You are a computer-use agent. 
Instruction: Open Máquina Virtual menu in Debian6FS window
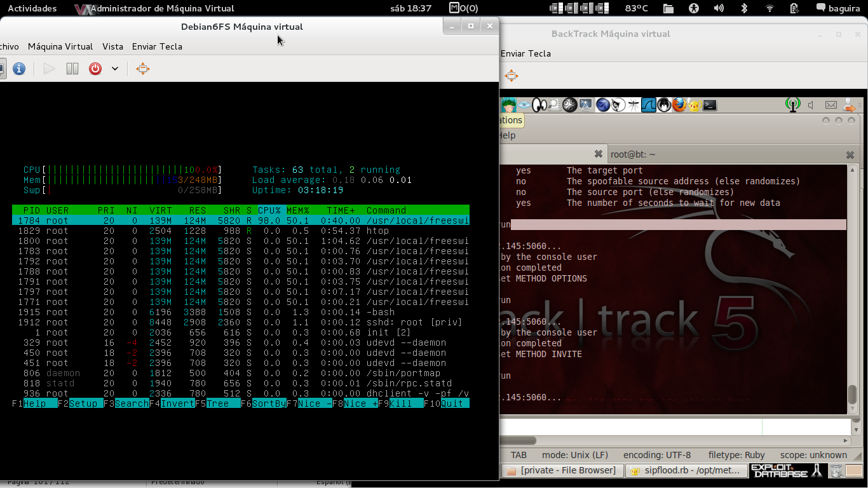[60, 46]
